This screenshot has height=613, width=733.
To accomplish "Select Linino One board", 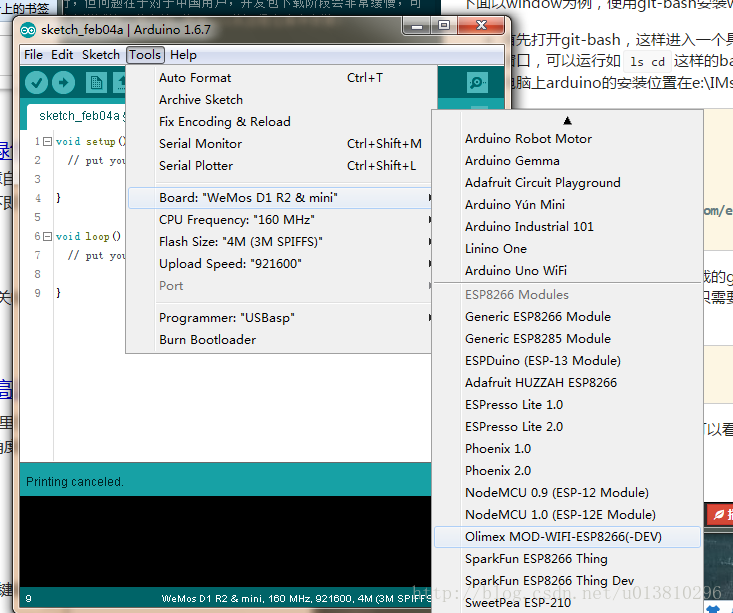I will pos(567,249).
